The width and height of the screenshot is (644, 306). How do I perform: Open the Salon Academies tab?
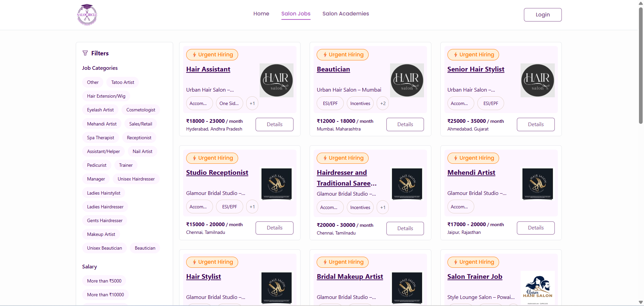(346, 14)
